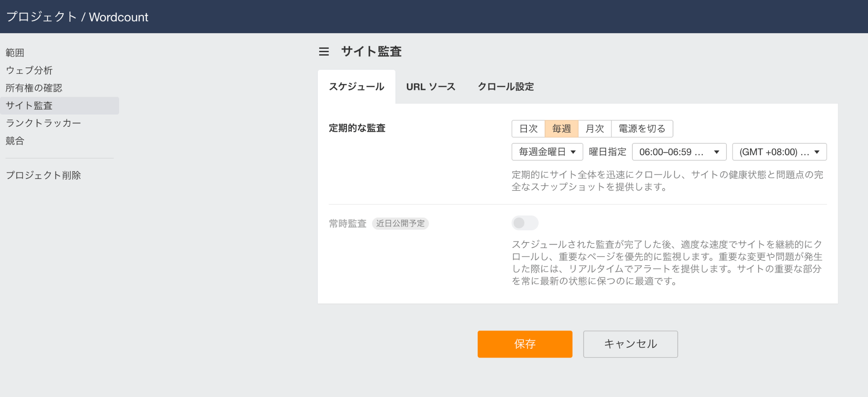Switch to the URL ソース tab
The image size is (868, 397).
pos(431,87)
